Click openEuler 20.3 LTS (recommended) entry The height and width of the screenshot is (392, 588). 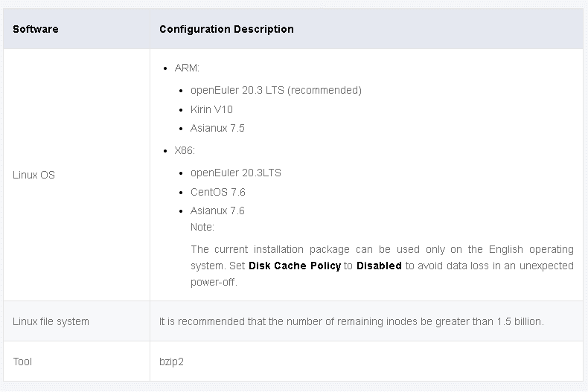pyautogui.click(x=276, y=90)
